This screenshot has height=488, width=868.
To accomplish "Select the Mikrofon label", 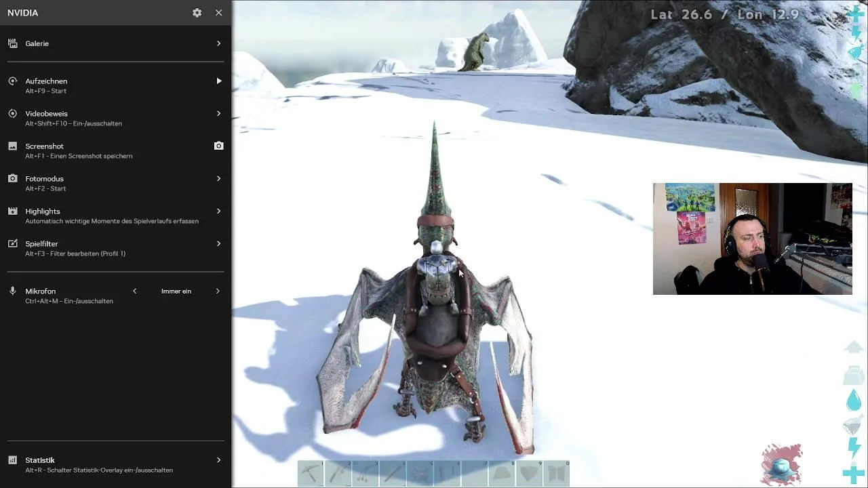I will (41, 291).
